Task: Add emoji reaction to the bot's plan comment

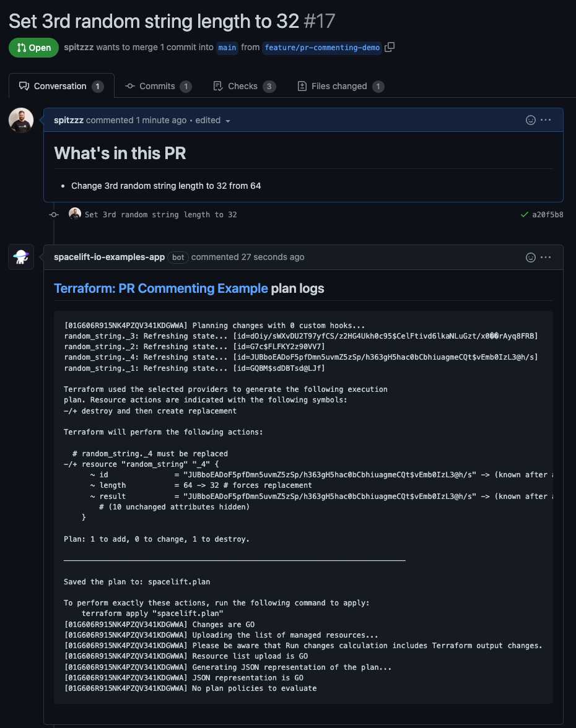Action: (530, 257)
